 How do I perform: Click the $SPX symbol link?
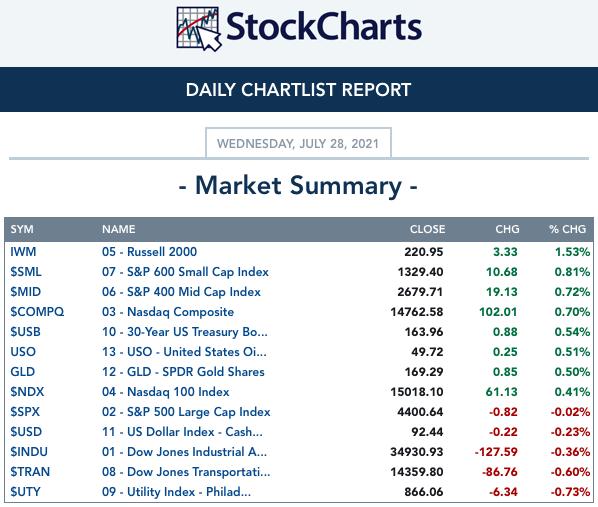pyautogui.click(x=25, y=412)
